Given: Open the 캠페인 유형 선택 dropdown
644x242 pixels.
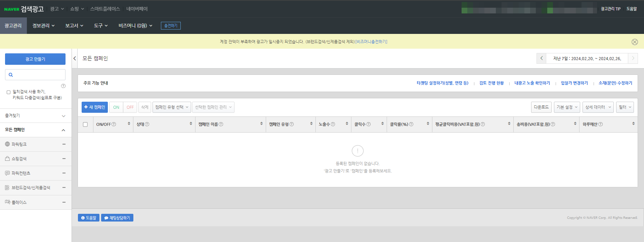Looking at the screenshot, I should 172,107.
